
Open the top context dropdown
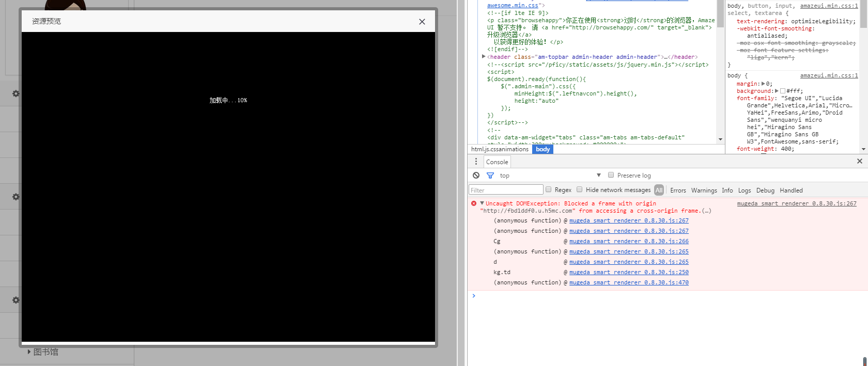pos(550,176)
